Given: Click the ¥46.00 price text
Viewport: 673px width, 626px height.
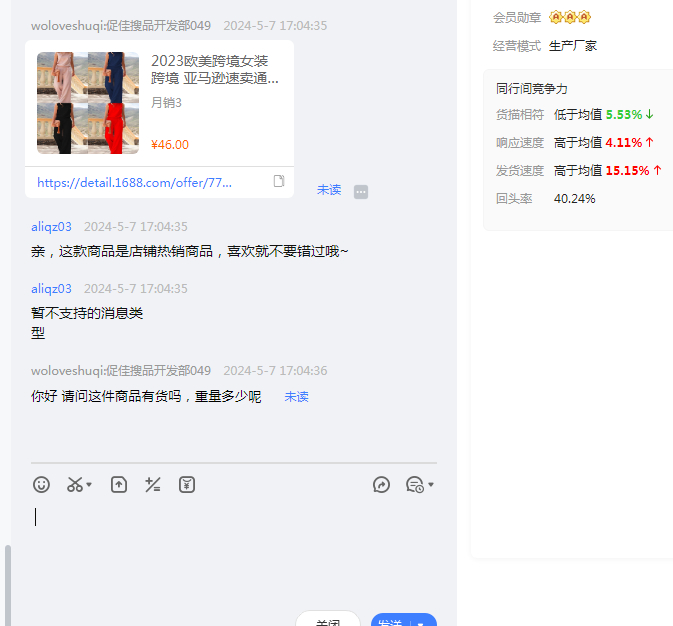Looking at the screenshot, I should pos(170,145).
